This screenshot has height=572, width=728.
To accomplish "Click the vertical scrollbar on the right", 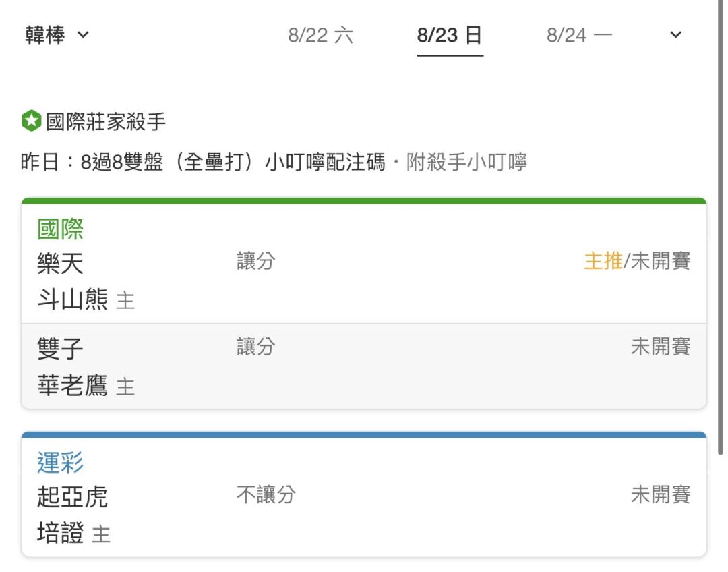I will [720, 228].
